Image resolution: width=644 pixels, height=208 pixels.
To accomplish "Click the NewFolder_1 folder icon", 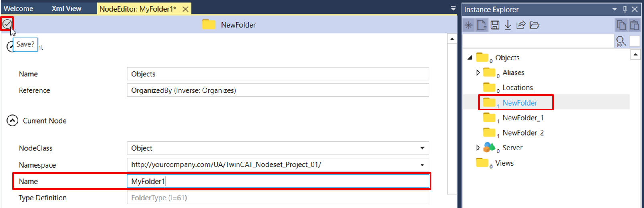I will [x=489, y=118].
